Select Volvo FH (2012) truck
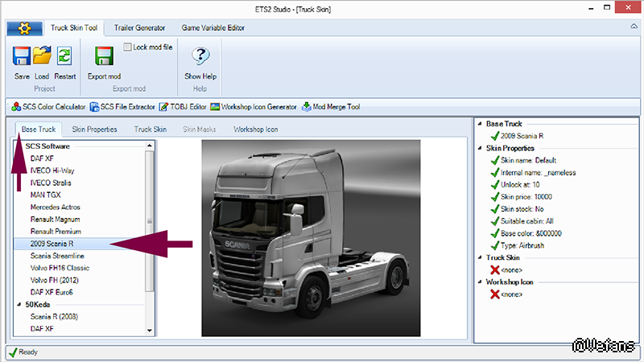The width and height of the screenshot is (644, 362). 54,280
